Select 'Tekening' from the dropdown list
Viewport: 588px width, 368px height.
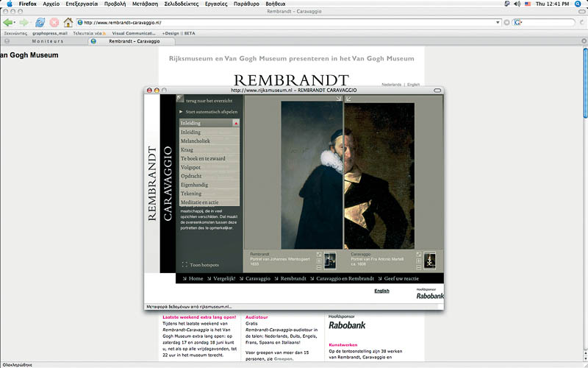coord(209,194)
